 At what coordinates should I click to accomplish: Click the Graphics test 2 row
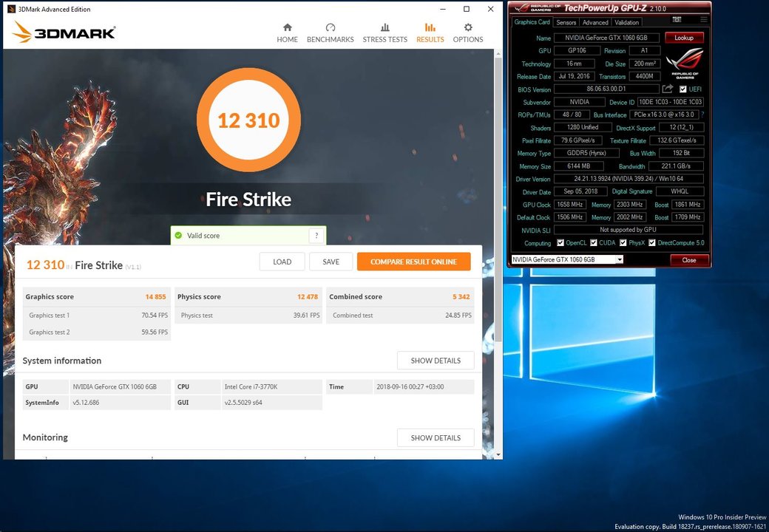97,332
